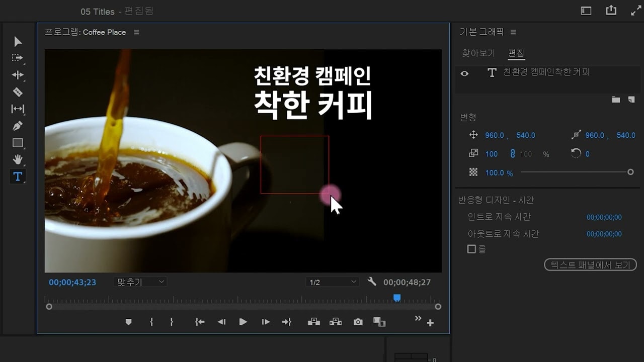Toggle visibility of the 친환경 캠페인착한 커피 layer
644x362 pixels.
click(464, 73)
